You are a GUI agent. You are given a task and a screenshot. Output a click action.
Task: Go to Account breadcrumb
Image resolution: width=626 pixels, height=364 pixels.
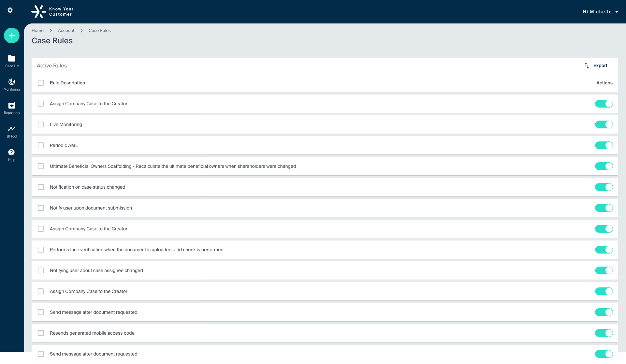click(66, 30)
